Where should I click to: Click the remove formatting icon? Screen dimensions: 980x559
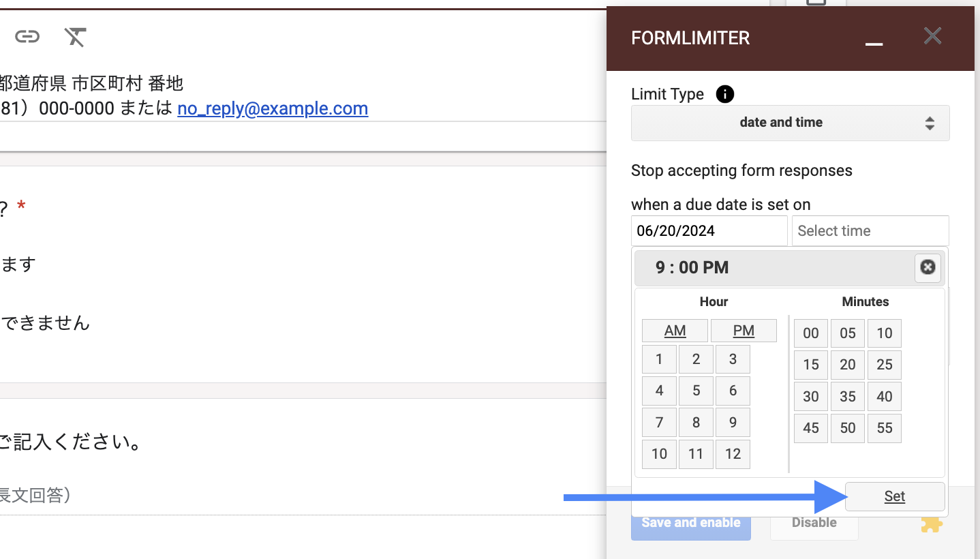pos(75,37)
